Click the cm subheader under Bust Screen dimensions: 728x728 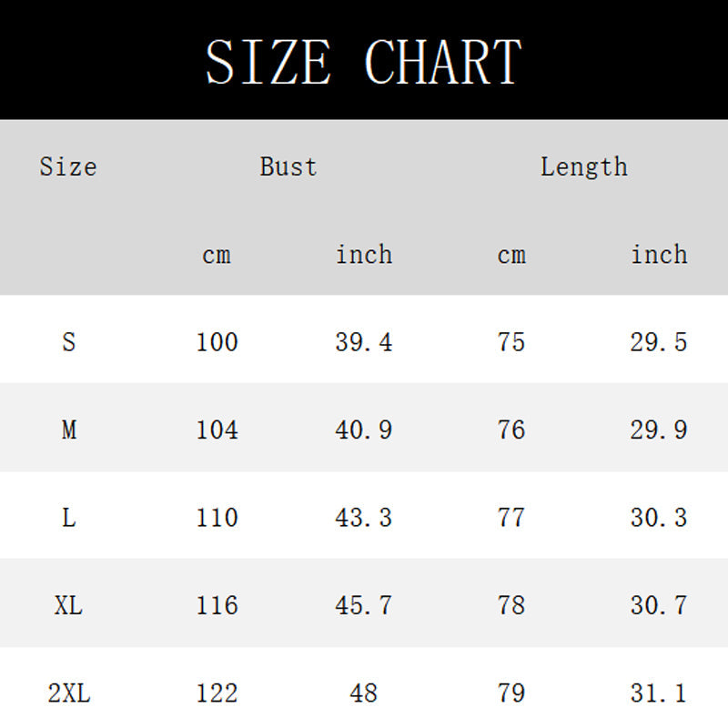217,255
